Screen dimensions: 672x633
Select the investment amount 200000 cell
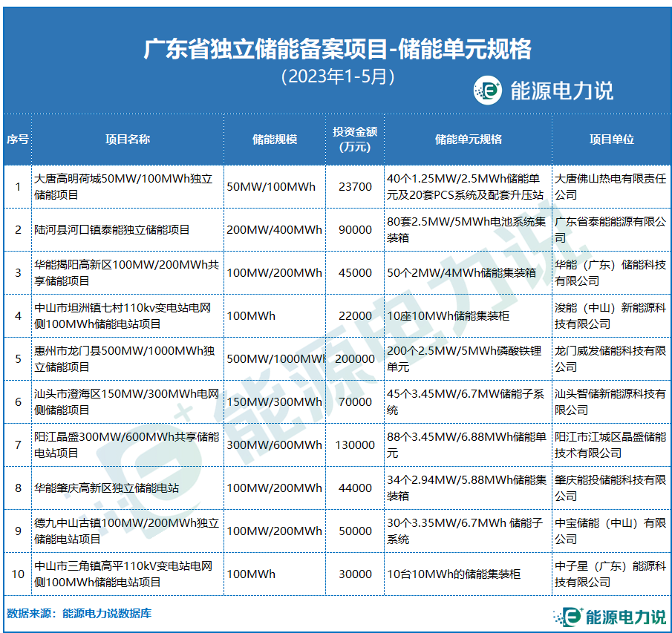pyautogui.click(x=355, y=359)
